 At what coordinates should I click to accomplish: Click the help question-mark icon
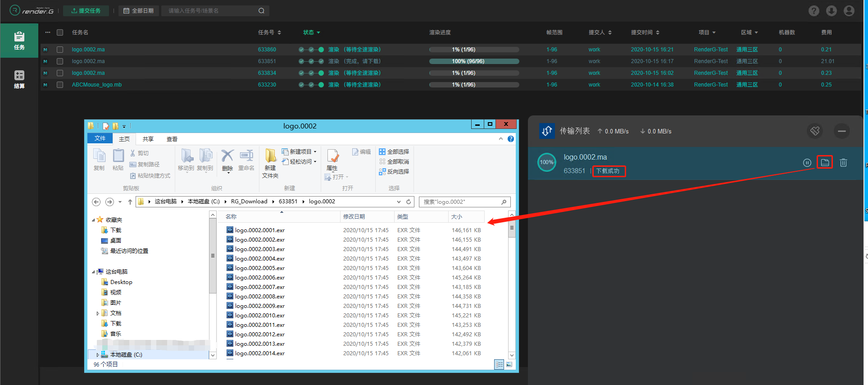click(x=813, y=11)
